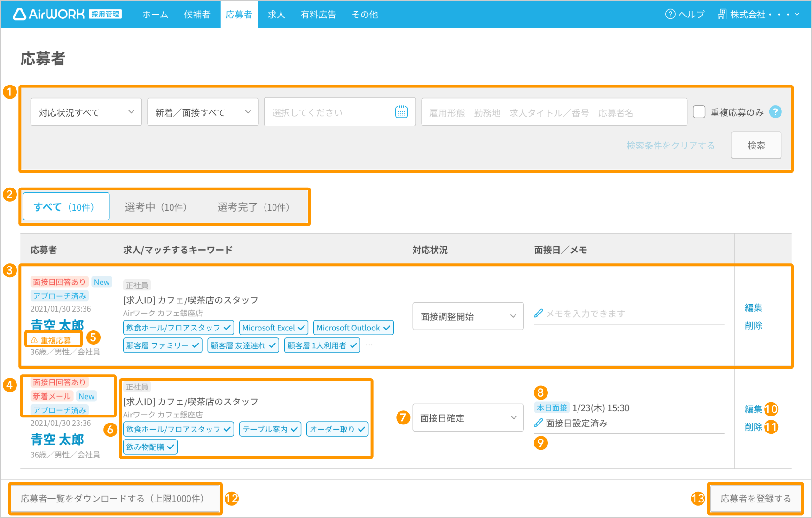
Task: Click the 面接日設定済み memo text
Action: [x=577, y=423]
